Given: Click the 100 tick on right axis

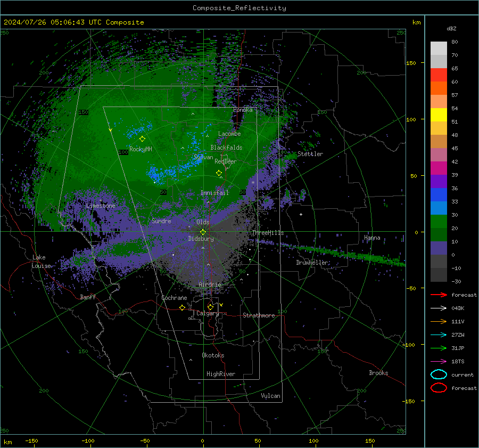Looking at the screenshot, I should point(411,119).
